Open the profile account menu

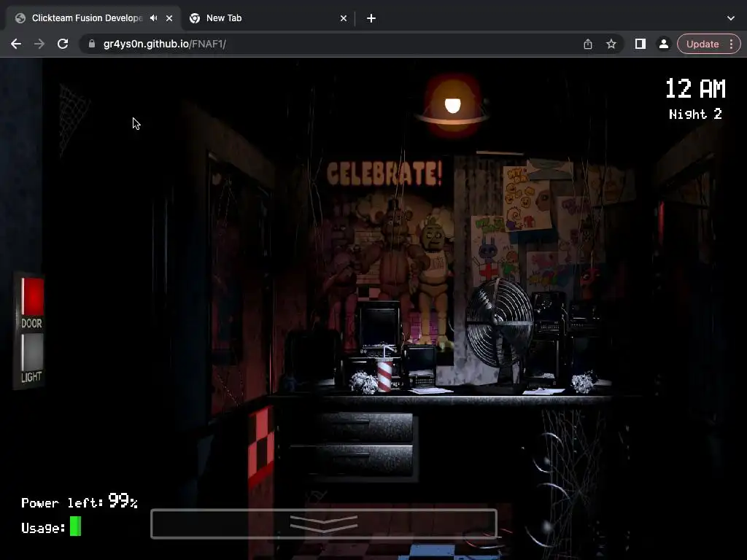664,44
